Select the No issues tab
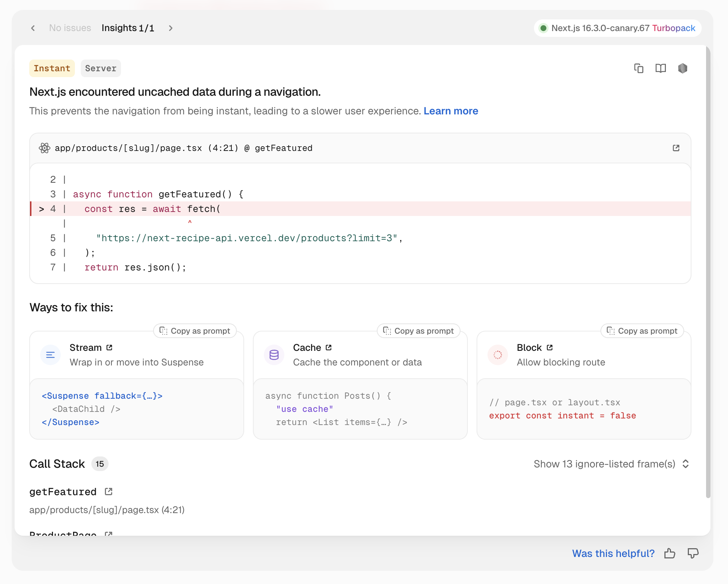The image size is (728, 584). tap(70, 28)
